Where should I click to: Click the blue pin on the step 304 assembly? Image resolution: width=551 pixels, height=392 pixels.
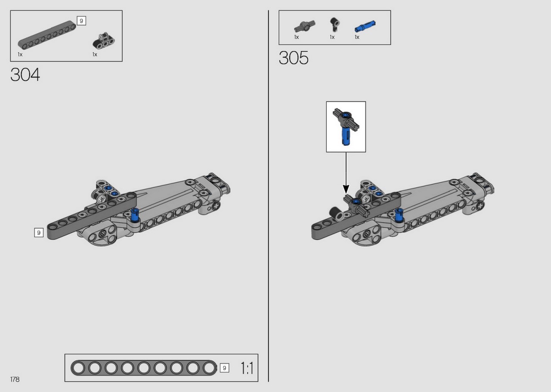[x=136, y=213]
